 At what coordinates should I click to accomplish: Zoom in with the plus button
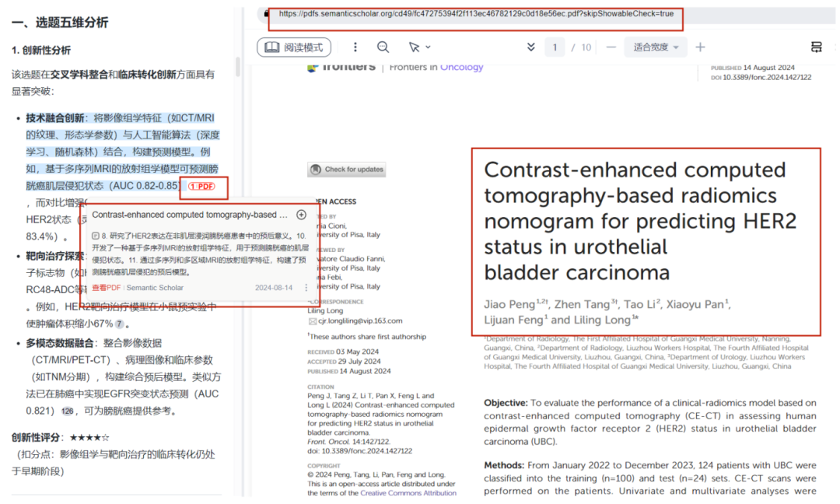700,47
